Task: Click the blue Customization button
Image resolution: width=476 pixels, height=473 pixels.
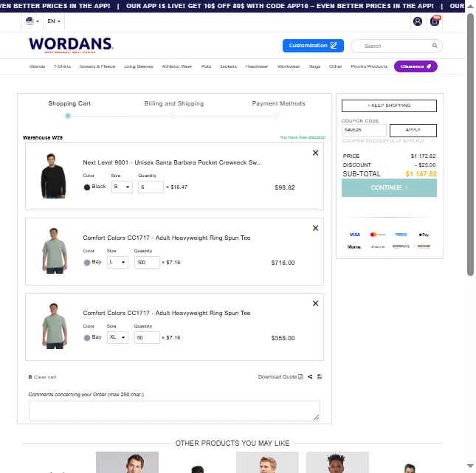Action: coord(313,46)
